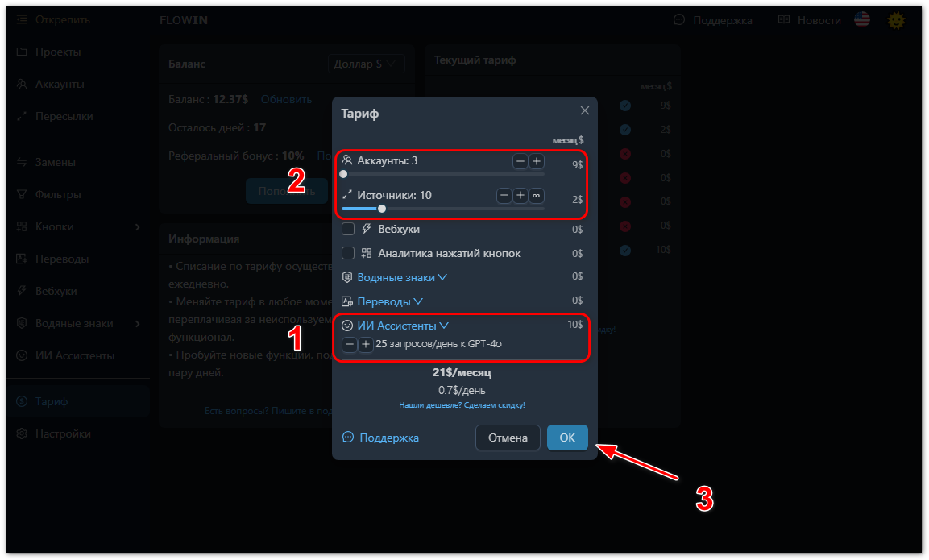The width and height of the screenshot is (929, 560).
Task: Click infinity icon for Источники
Action: tap(536, 196)
